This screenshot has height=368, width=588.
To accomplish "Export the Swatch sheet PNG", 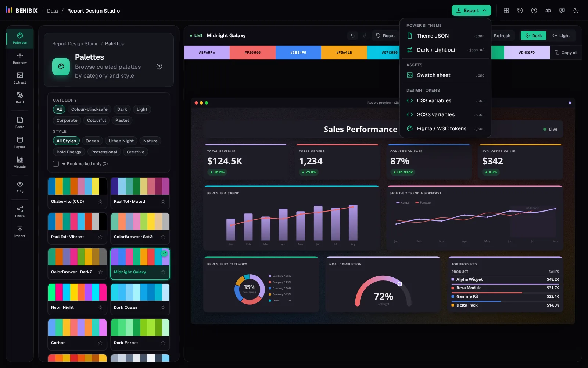I will pos(445,75).
